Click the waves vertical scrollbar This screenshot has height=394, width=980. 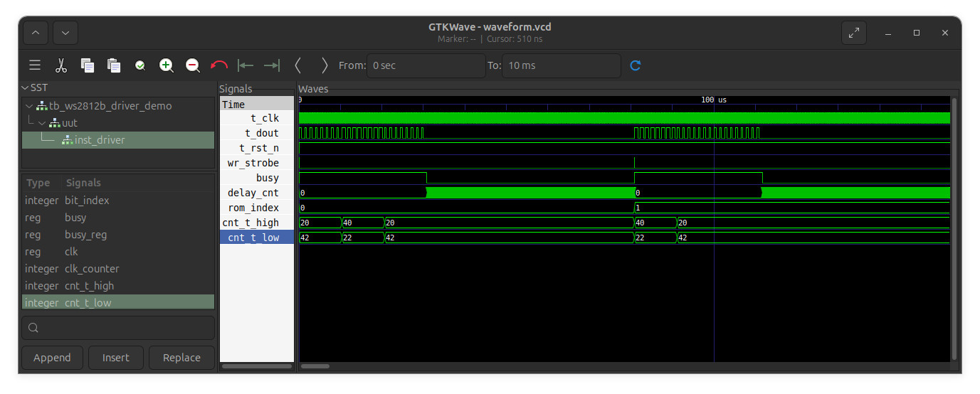(x=954, y=228)
